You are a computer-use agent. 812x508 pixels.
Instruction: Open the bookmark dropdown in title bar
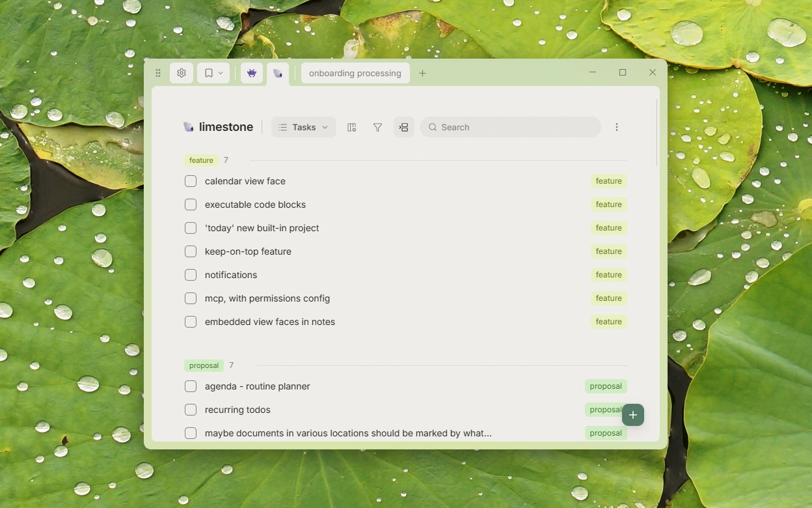(x=213, y=73)
